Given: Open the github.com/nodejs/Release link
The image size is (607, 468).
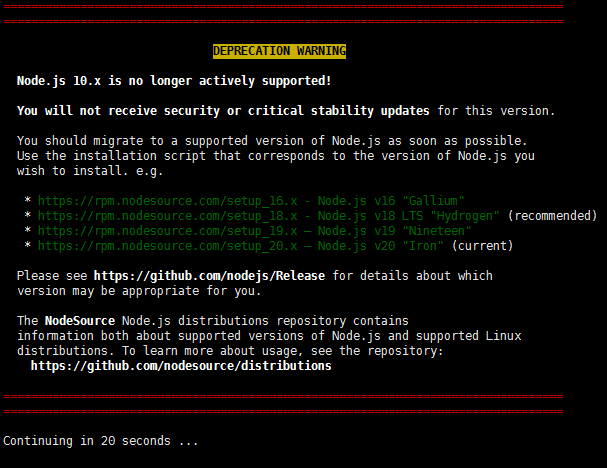Looking at the screenshot, I should [x=209, y=276].
